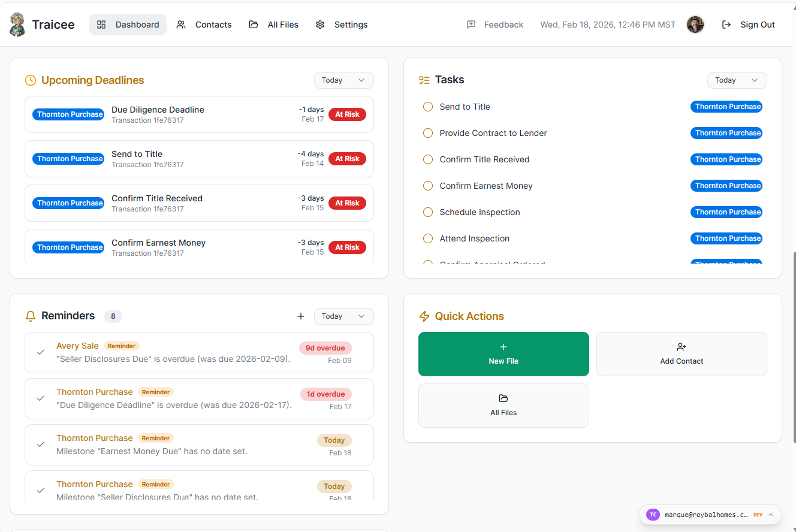Dismiss Due Diligence Deadline reminder checkmark
Screen dimensions: 796x532
point(41,398)
